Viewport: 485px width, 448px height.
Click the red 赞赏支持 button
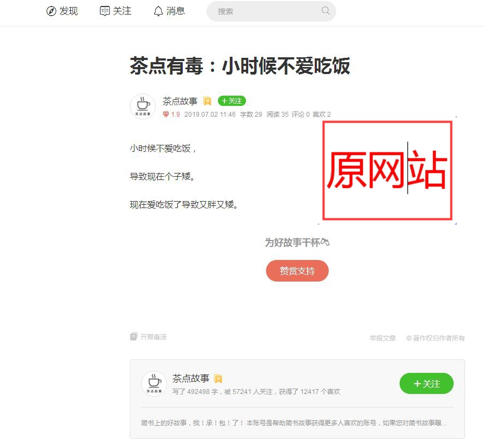297,271
